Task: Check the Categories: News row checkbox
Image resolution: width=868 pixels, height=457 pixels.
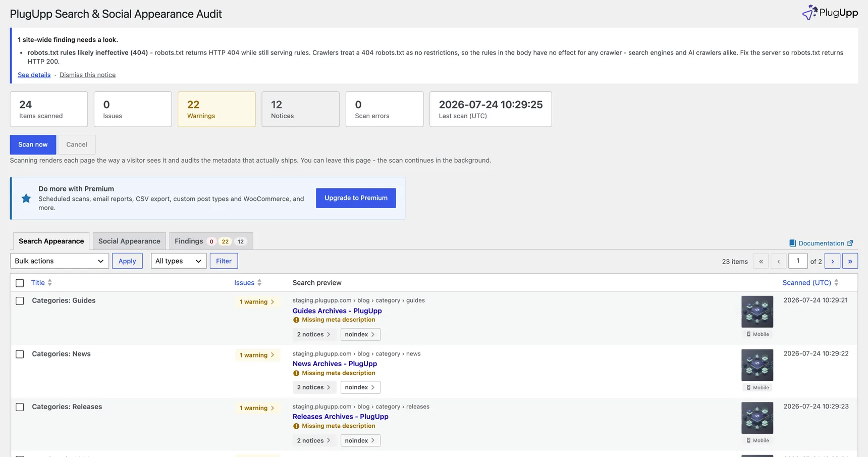Action: 20,354
